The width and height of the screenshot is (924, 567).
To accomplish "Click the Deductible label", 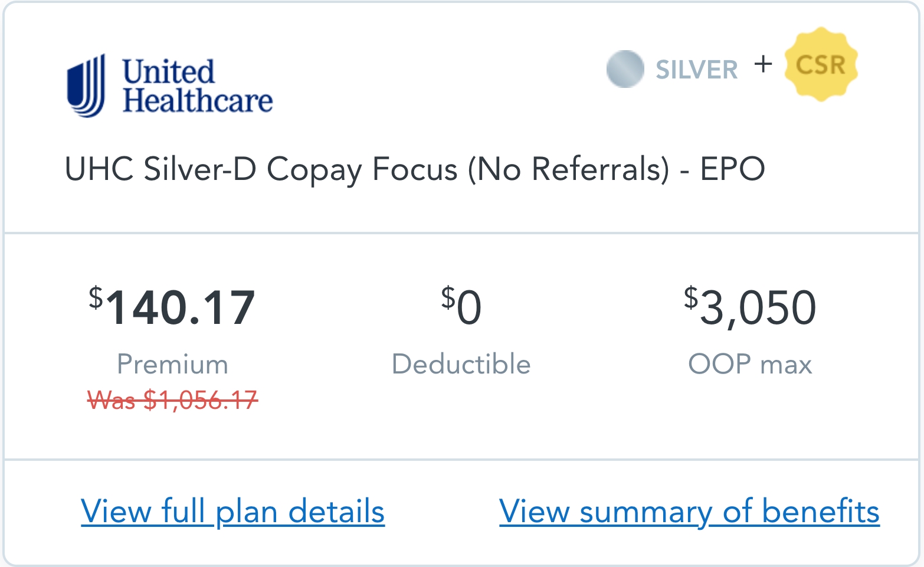I will (x=461, y=363).
